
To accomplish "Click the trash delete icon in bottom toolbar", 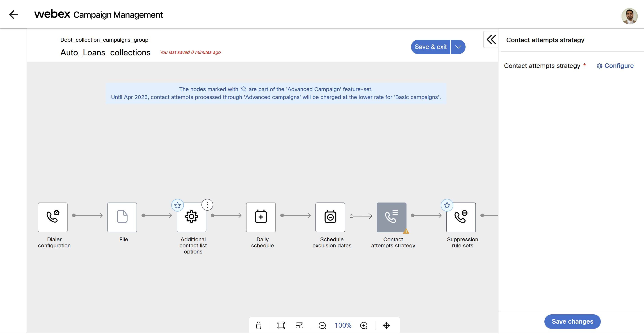I will 259,325.
